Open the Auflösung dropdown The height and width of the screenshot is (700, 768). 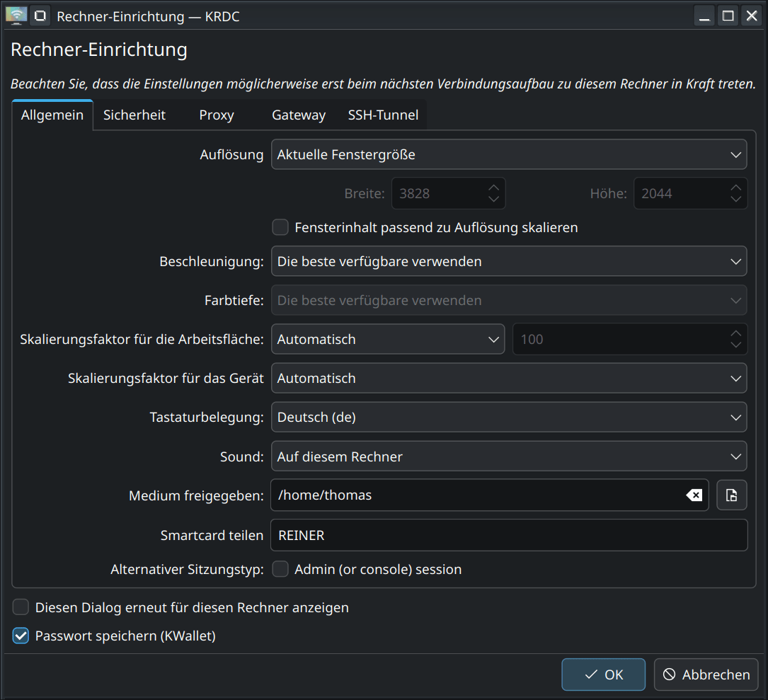click(508, 154)
